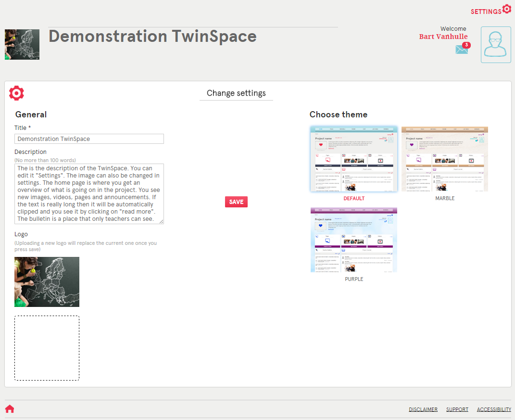Click the DEFAULT theme label
Image resolution: width=515 pixels, height=420 pixels.
(x=354, y=198)
